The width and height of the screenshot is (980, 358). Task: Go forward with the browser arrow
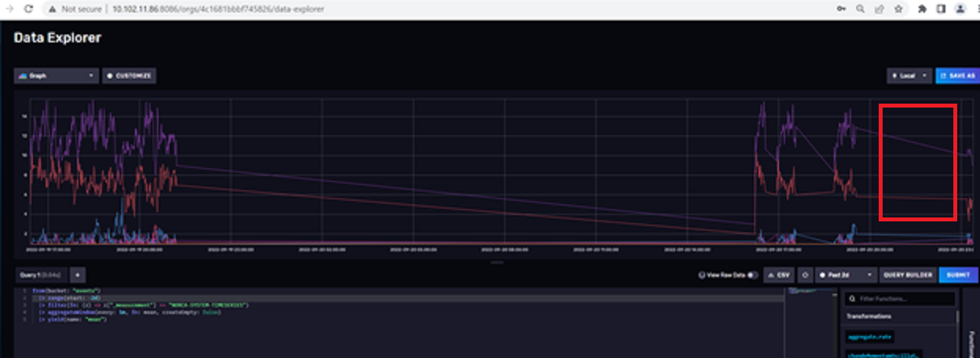coord(9,9)
